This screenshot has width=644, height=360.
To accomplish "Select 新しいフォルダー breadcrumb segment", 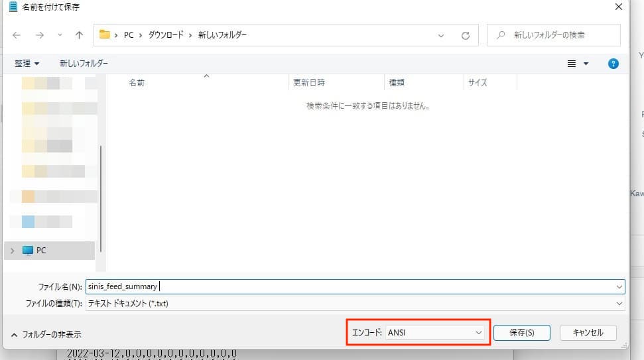I will pos(222,35).
